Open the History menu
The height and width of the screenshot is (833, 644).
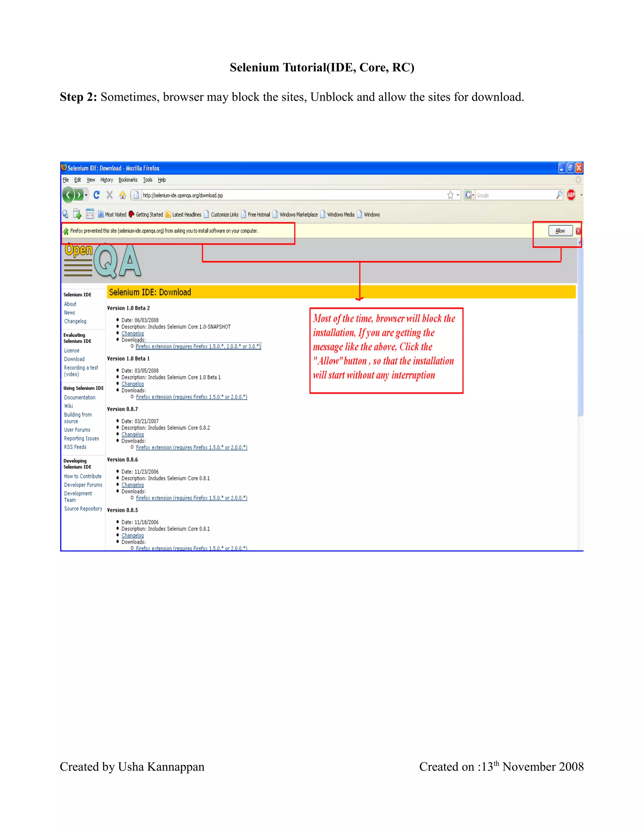(107, 179)
